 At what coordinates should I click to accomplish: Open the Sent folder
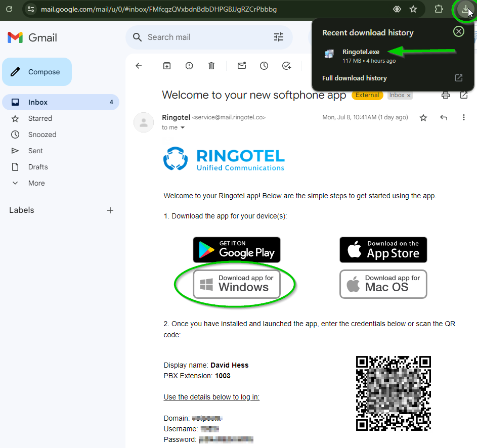[35, 151]
